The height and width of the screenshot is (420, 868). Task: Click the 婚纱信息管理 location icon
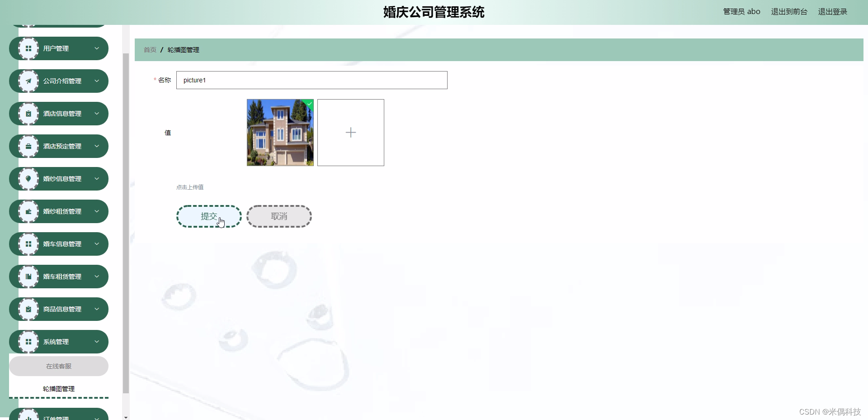[x=28, y=179]
